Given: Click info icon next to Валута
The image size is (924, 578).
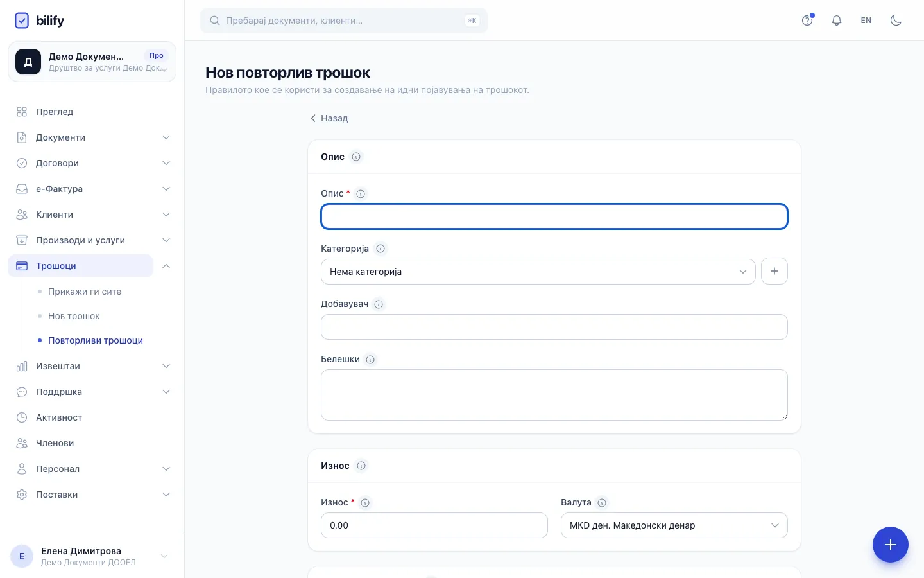Looking at the screenshot, I should point(602,503).
